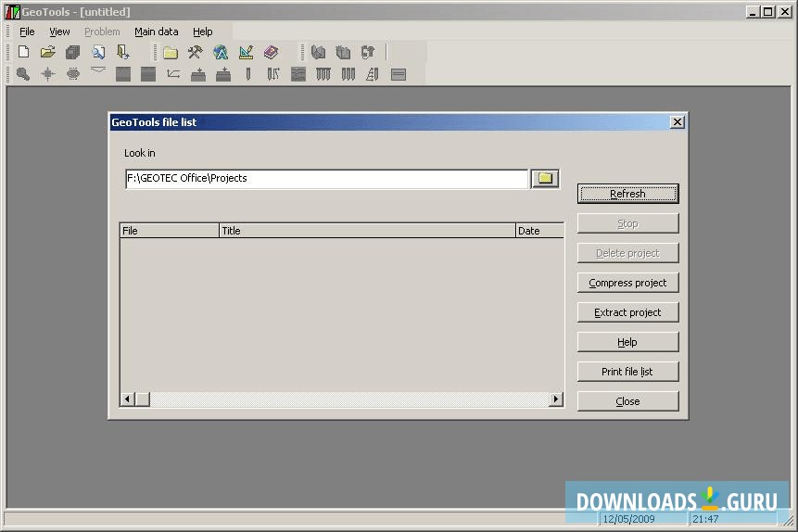Image resolution: width=798 pixels, height=532 pixels.
Task: Open print preview magnifier-page icon
Action: [x=98, y=52]
